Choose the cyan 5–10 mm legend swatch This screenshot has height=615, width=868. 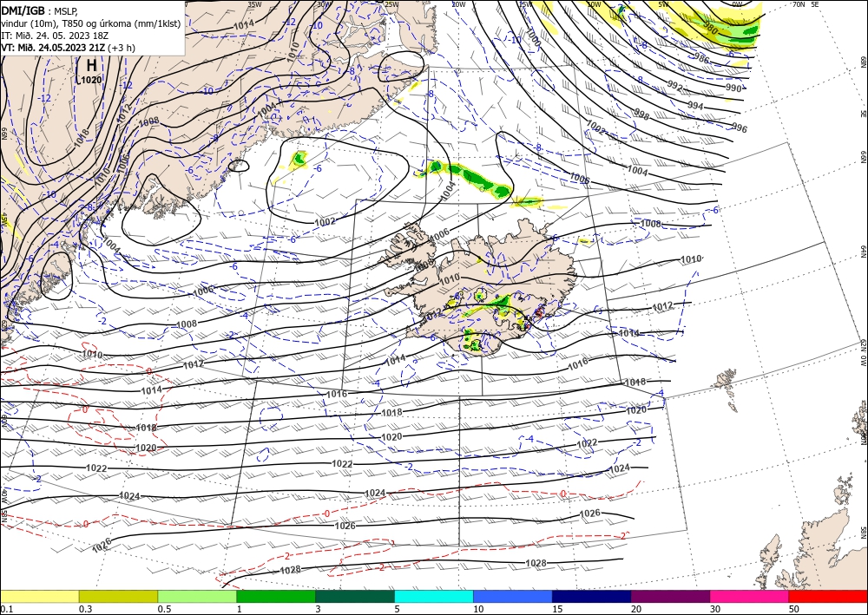(433, 596)
